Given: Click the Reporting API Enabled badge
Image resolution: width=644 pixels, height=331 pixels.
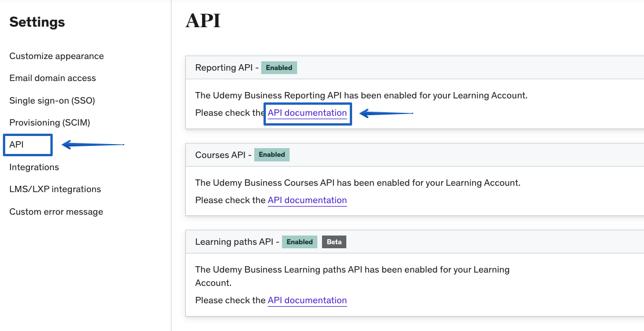Looking at the screenshot, I should (x=279, y=68).
